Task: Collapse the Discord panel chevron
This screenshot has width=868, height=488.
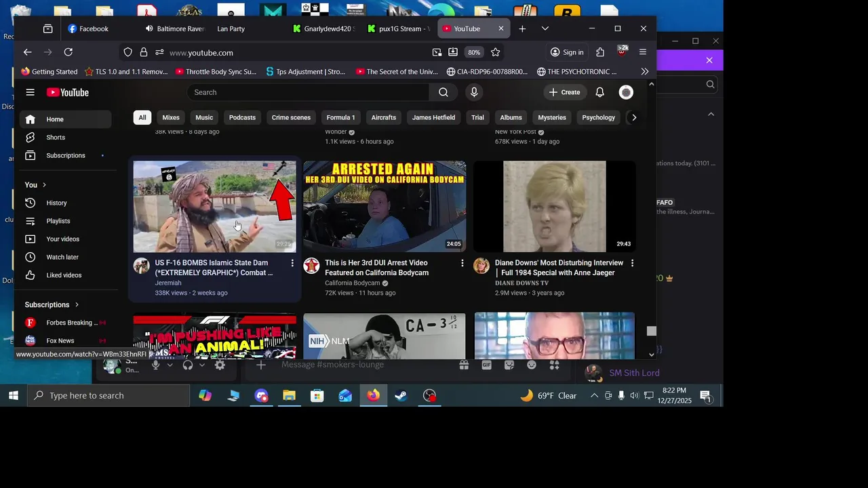Action: (711, 115)
